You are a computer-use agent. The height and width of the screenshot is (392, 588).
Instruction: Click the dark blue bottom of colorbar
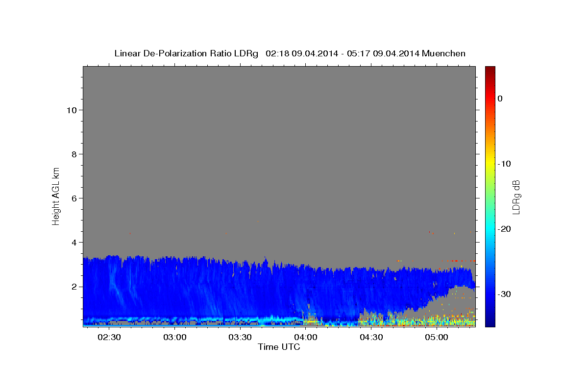(490, 321)
